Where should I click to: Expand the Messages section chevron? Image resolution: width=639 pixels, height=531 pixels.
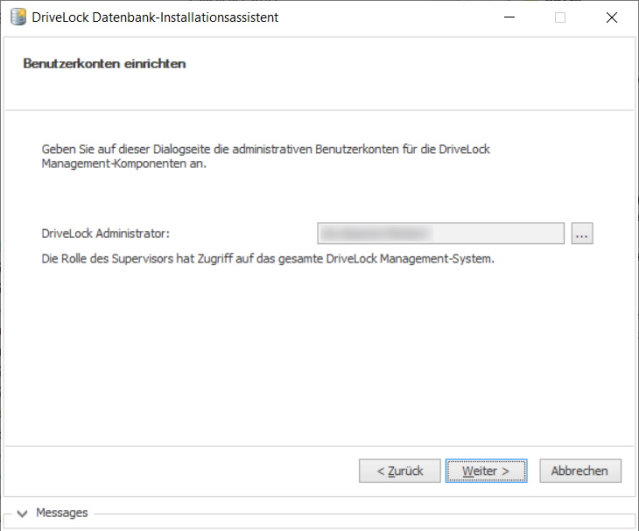[x=22, y=513]
